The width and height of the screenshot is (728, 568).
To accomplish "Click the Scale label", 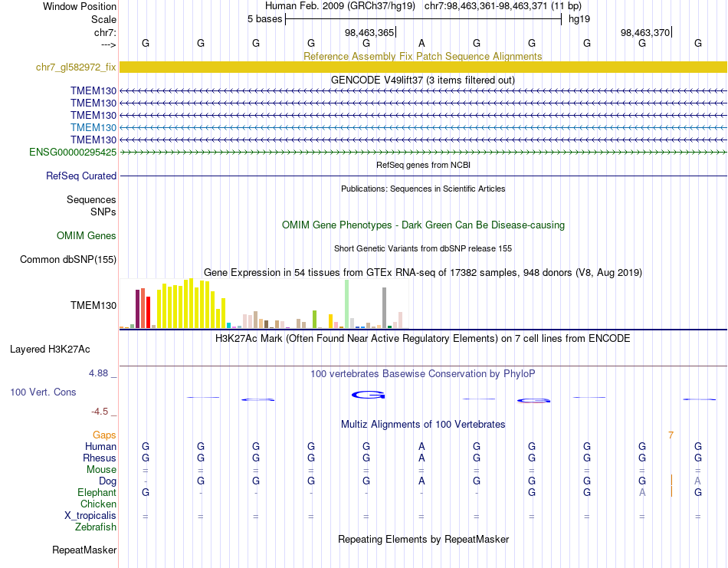I will 103,19.
